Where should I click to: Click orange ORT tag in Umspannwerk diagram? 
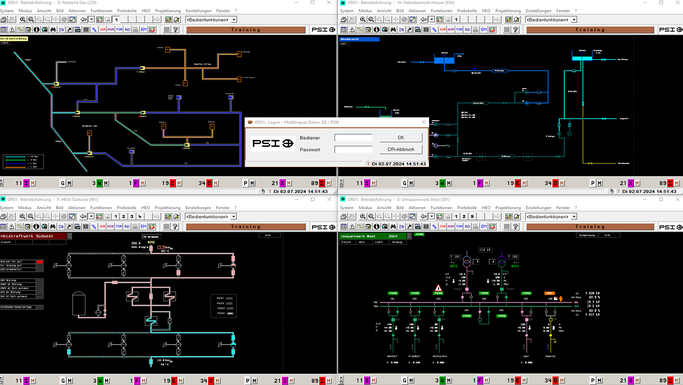[x=550, y=293]
